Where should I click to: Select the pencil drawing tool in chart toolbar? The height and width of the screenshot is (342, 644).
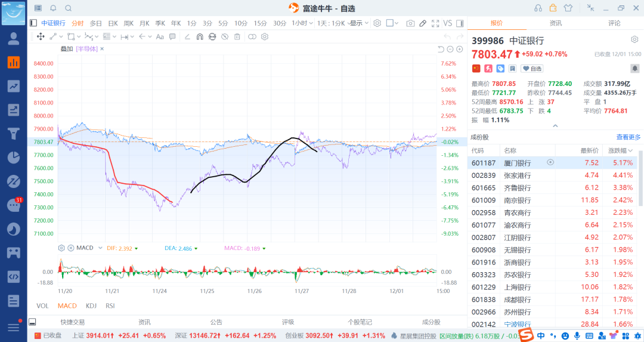point(423,23)
